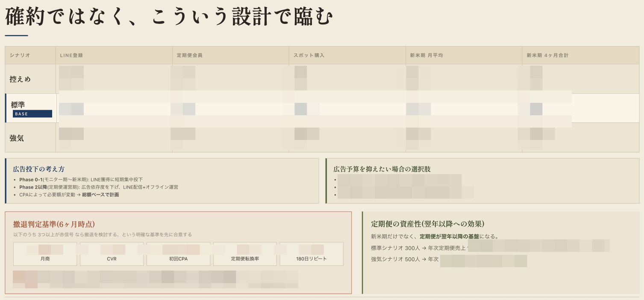Click the 新米期 4ヶ月合計 column header
The height and width of the screenshot is (300, 644).
pos(581,55)
